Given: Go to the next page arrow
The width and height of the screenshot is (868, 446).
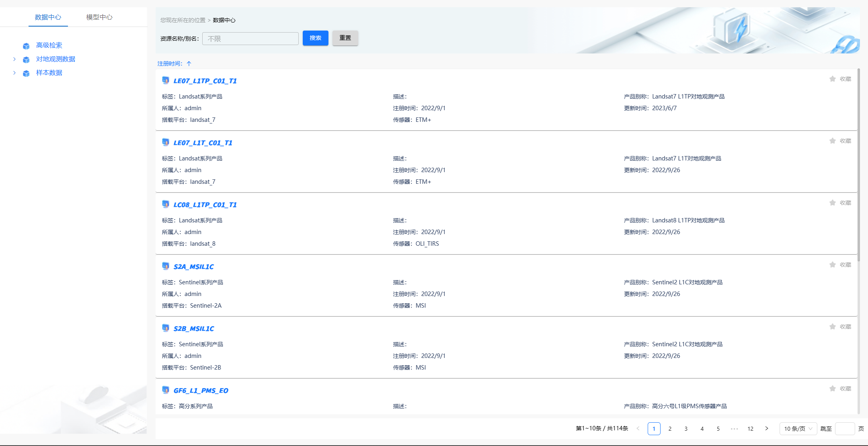Looking at the screenshot, I should point(767,429).
